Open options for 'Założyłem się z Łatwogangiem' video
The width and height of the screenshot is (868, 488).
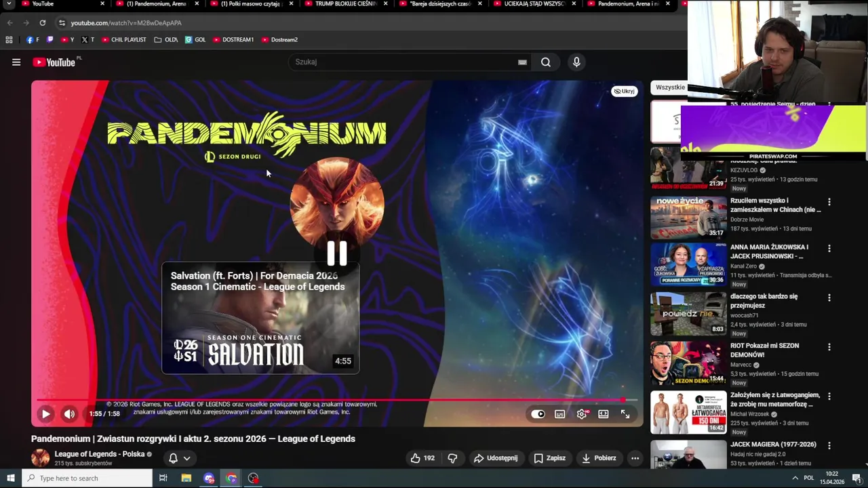pyautogui.click(x=829, y=396)
